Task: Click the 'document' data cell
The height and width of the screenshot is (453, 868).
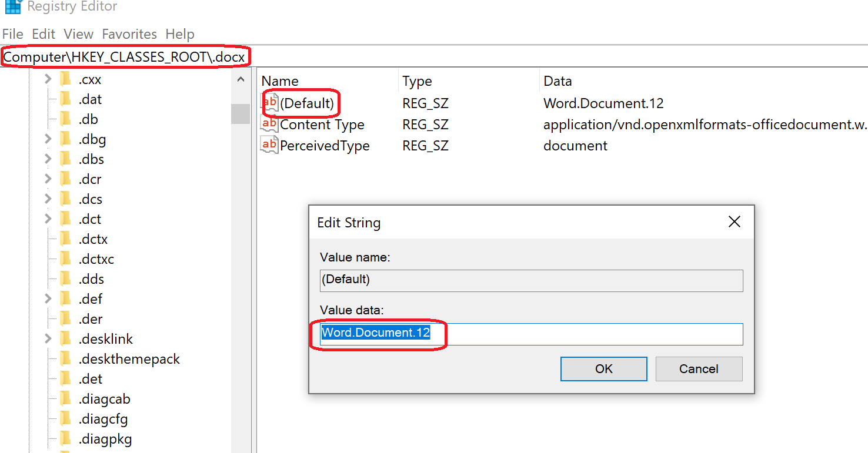Action: pyautogui.click(x=575, y=146)
